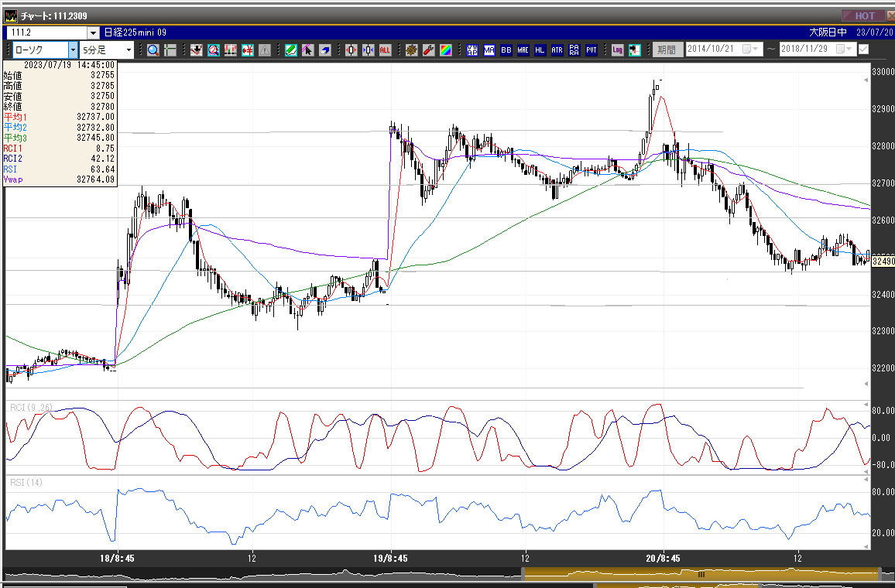Image resolution: width=895 pixels, height=588 pixels.
Task: Click the price-range indicator icon left of MA
Action: click(x=472, y=50)
